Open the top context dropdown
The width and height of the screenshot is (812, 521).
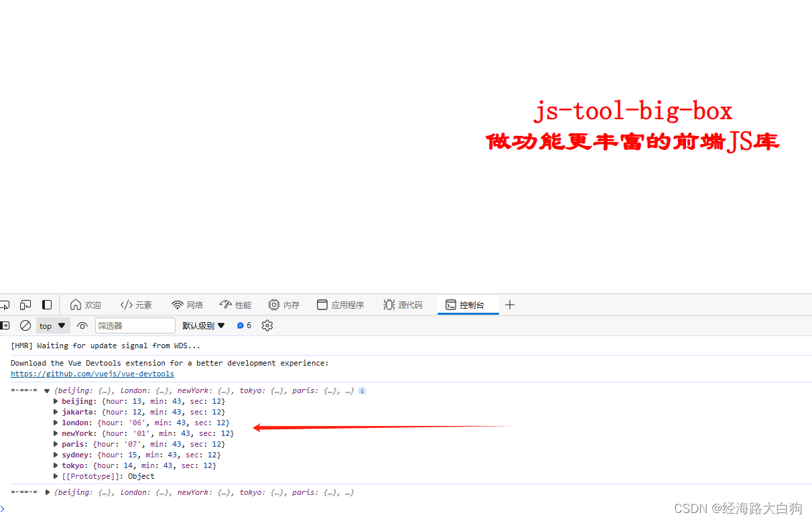53,325
